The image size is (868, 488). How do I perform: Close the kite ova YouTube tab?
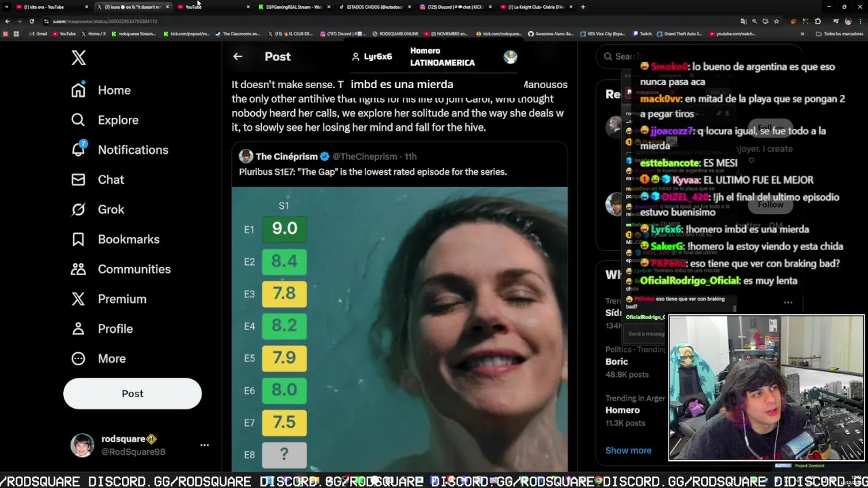click(x=86, y=7)
